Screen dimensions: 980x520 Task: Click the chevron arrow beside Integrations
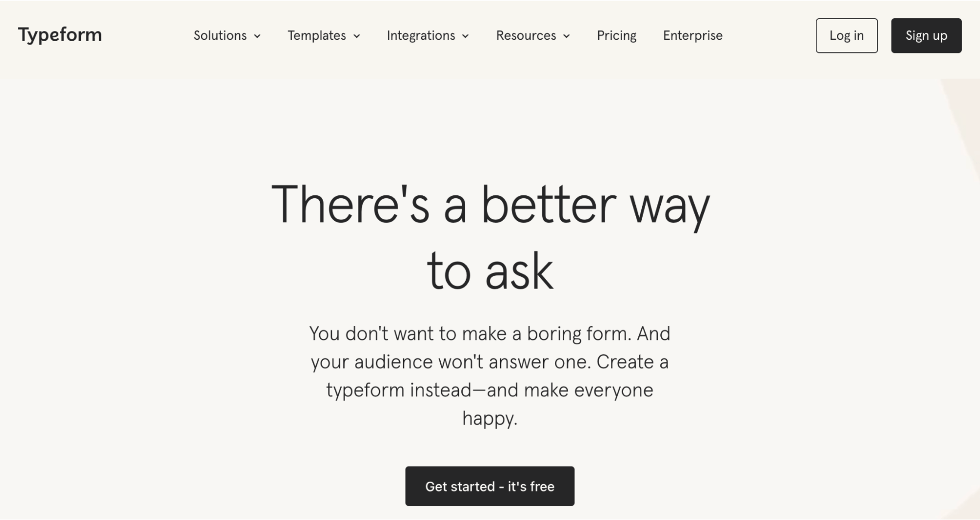pos(466,36)
